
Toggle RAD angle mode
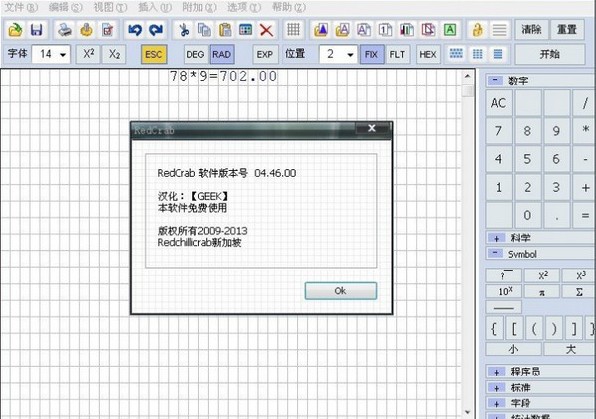coord(222,54)
